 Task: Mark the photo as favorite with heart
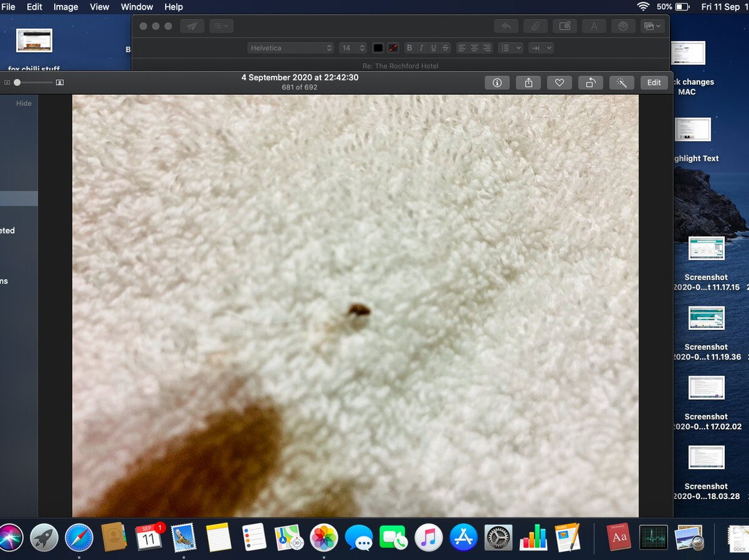(x=559, y=82)
